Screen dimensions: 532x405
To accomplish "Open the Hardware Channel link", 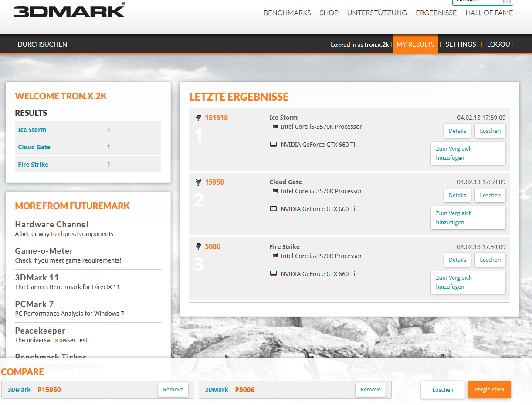I will [x=52, y=225].
